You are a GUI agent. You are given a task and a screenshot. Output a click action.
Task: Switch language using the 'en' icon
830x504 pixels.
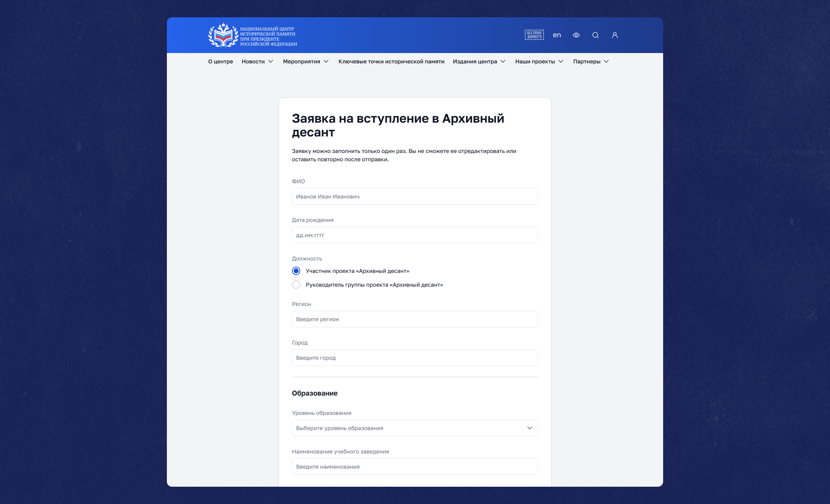point(557,35)
